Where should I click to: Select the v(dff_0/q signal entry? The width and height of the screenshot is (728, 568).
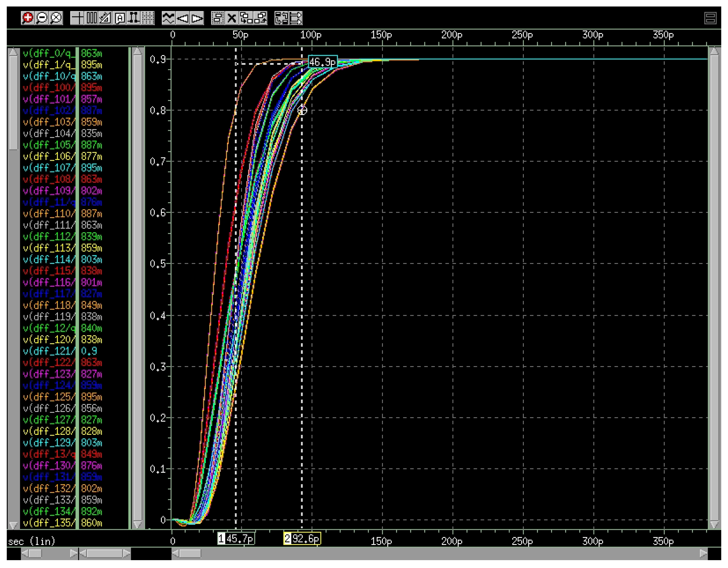(49, 53)
